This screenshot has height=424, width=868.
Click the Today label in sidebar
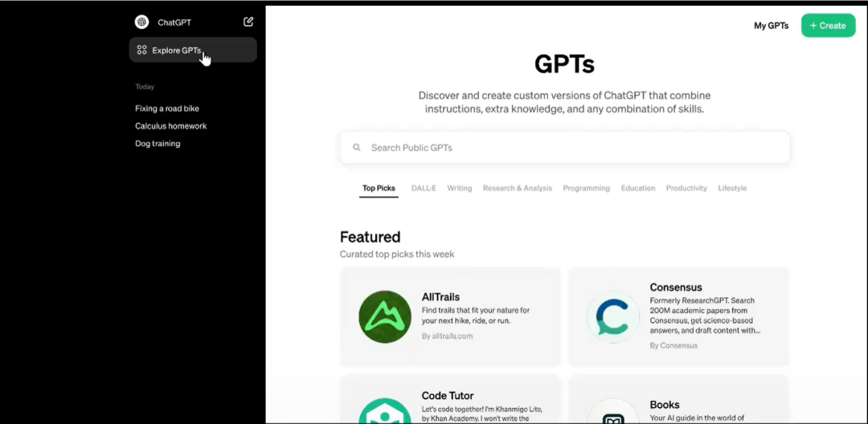145,87
